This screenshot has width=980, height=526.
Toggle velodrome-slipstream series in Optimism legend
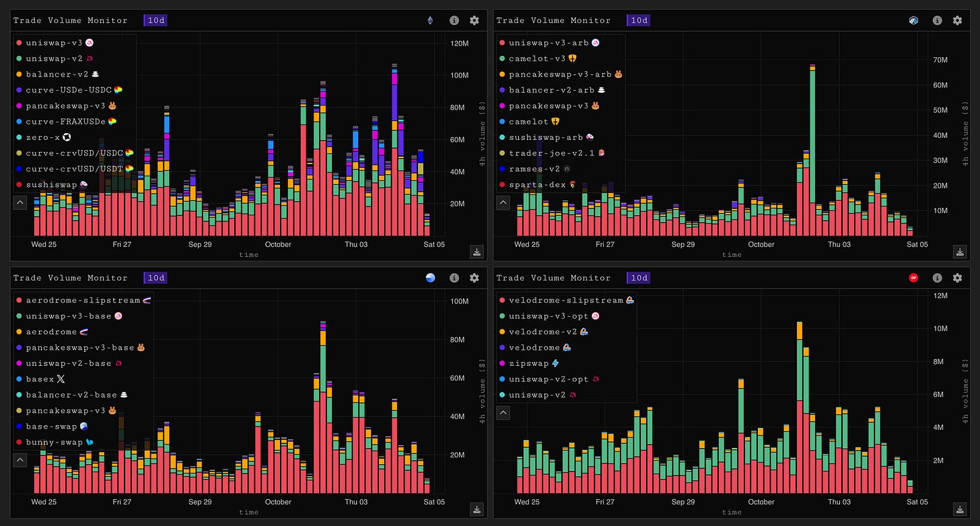click(567, 300)
